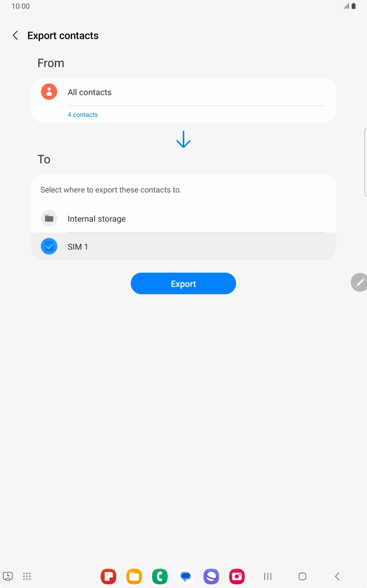Screen dimensions: 367x588
Task: Uncheck the SIM 1 checkmark
Action: point(49,246)
